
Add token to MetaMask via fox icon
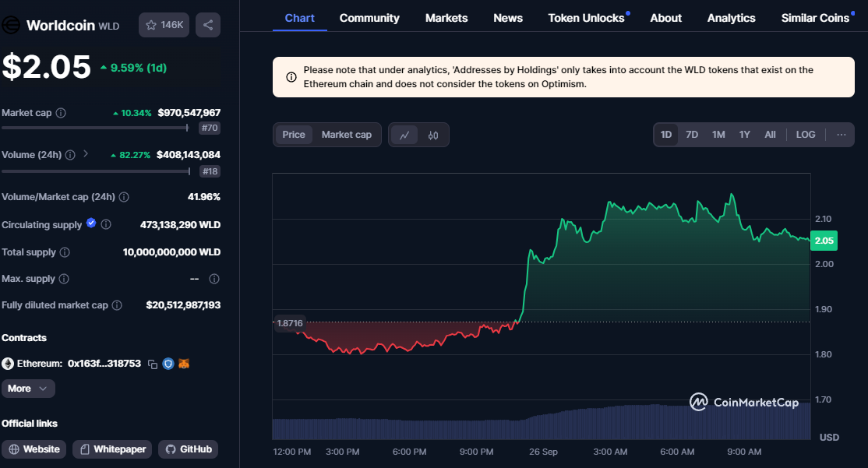pos(184,364)
